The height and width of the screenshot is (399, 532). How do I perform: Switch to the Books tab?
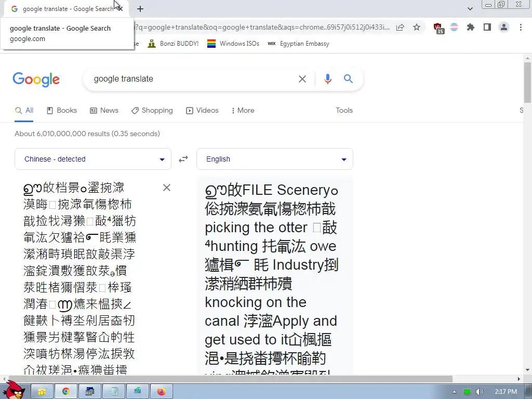click(x=62, y=111)
